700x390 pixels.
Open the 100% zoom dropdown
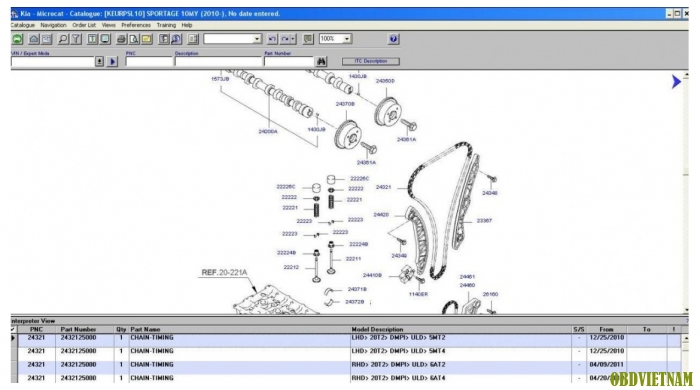pos(346,39)
